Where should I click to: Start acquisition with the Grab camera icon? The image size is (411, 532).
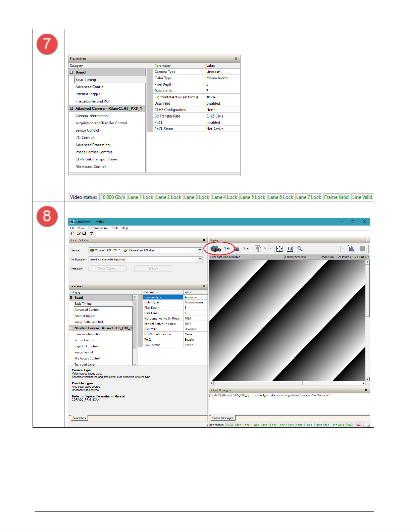pyautogui.click(x=216, y=249)
